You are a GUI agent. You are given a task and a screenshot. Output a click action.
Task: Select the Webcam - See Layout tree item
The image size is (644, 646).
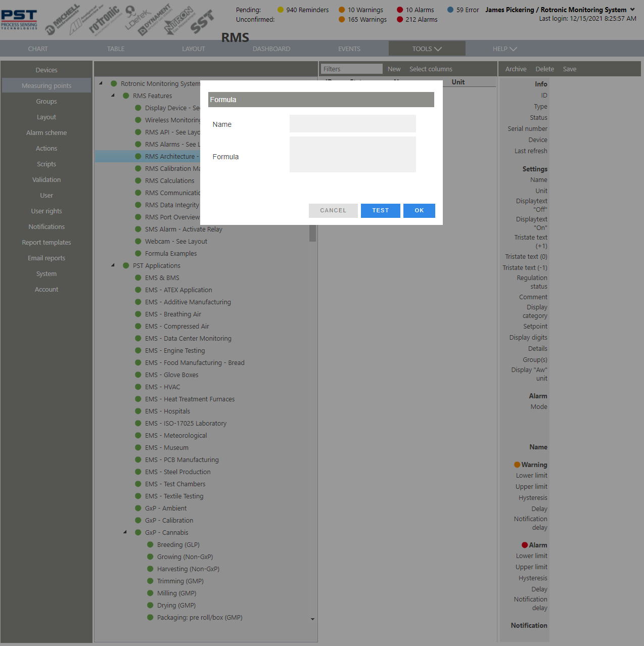click(176, 241)
